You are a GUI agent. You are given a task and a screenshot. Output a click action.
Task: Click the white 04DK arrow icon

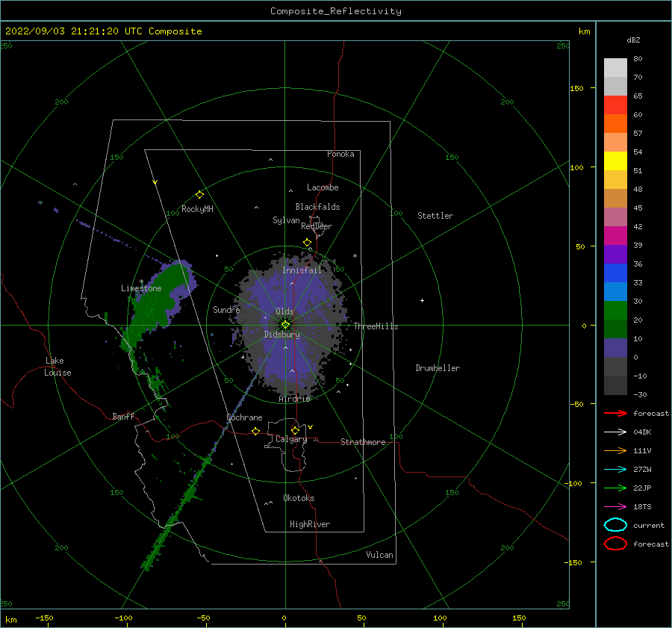[615, 432]
